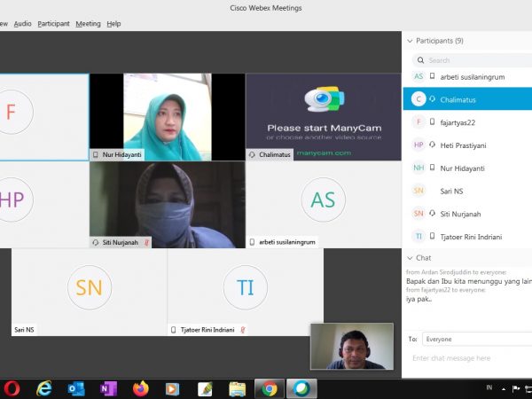Click chat message 'Bapak dan Ibu kita menunggu'

point(469,281)
